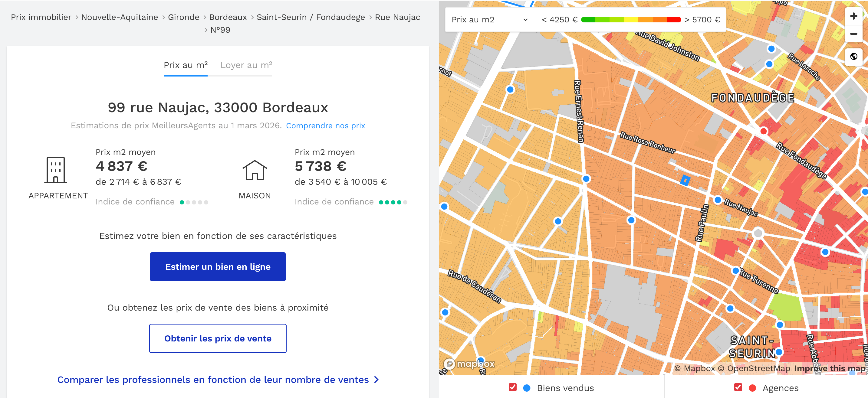Click Obtenir les prix de vente button
The width and height of the screenshot is (868, 398).
tap(218, 338)
